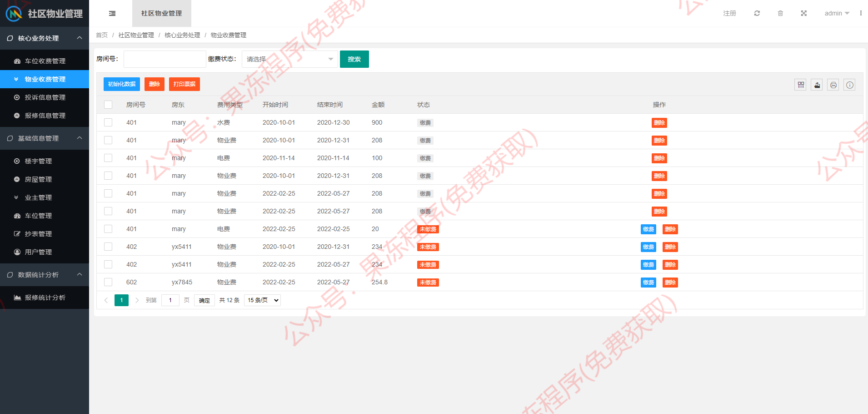
Task: Click 核心业务处理 in the breadcrumb
Action: click(182, 35)
